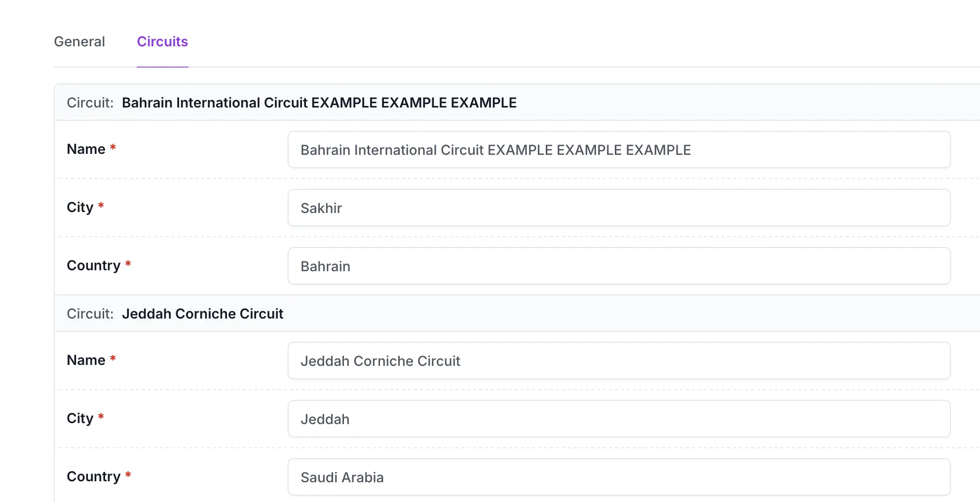The height and width of the screenshot is (502, 980).
Task: Click the Name label in the Jeddah section
Action: (x=86, y=360)
